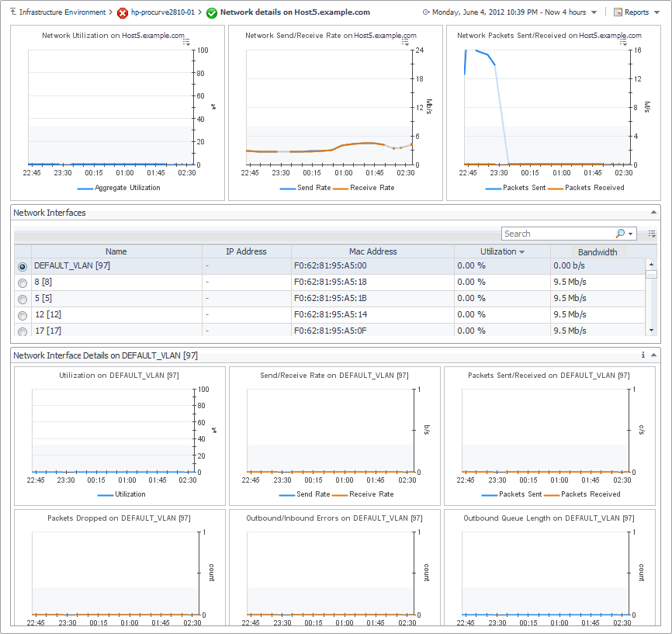672x634 pixels.
Task: Go to Infrastructure Environment breadcrumb link
Action: pos(62,12)
